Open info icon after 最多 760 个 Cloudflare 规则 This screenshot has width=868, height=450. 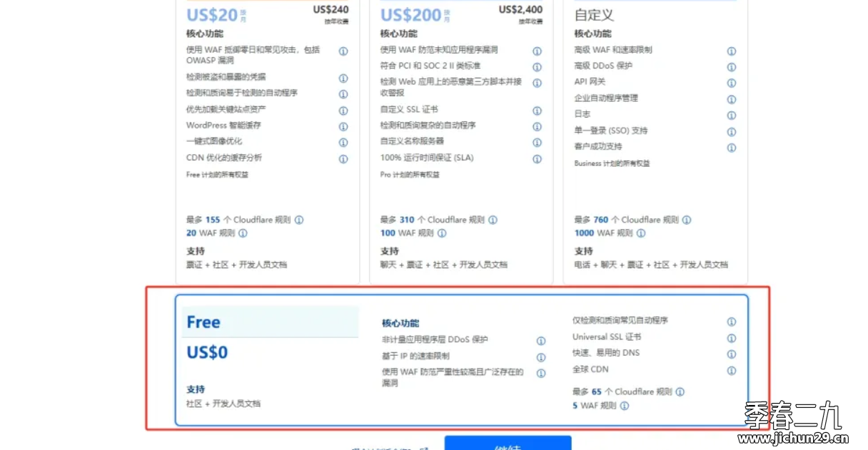click(x=687, y=220)
